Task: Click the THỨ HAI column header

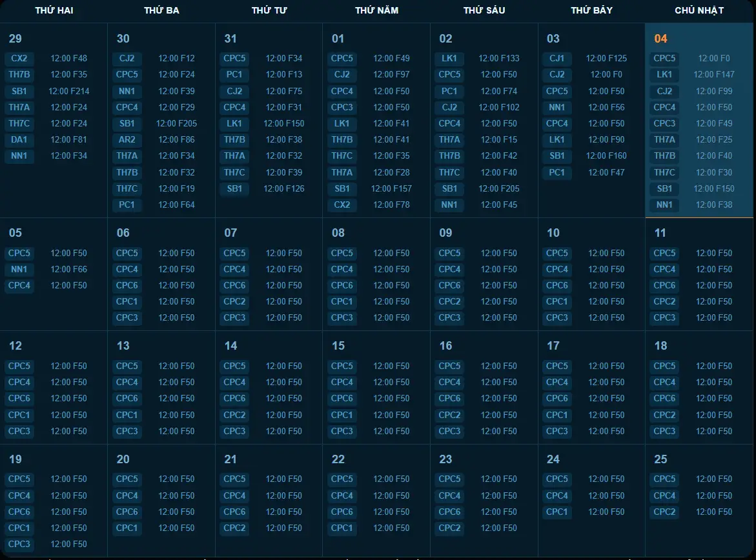Action: click(x=54, y=10)
